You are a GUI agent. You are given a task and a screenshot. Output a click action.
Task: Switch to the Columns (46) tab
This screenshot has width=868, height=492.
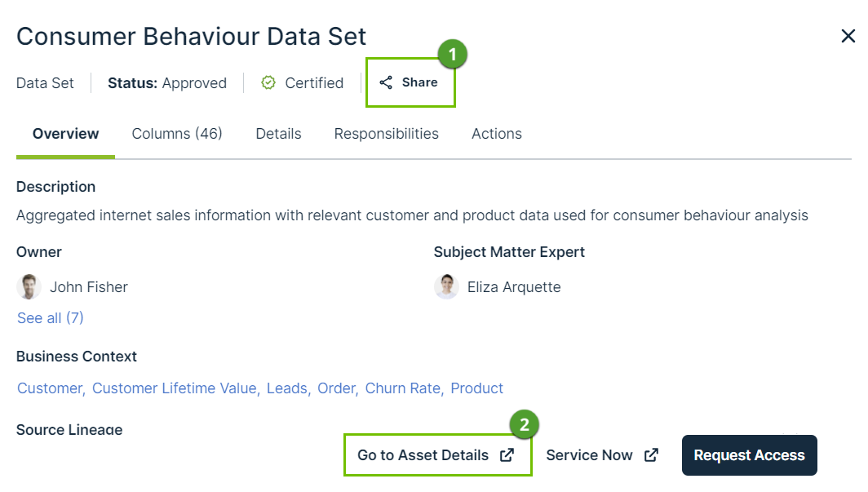coord(177,134)
